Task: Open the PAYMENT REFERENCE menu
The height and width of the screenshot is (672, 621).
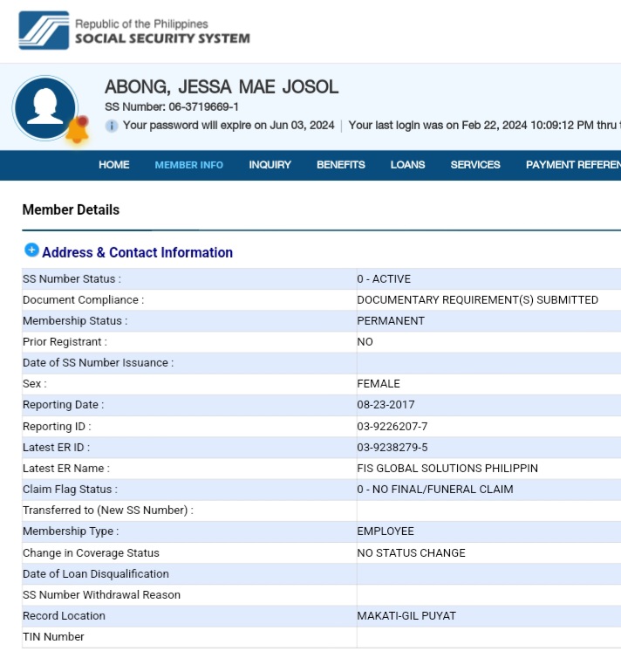Action: 572,165
